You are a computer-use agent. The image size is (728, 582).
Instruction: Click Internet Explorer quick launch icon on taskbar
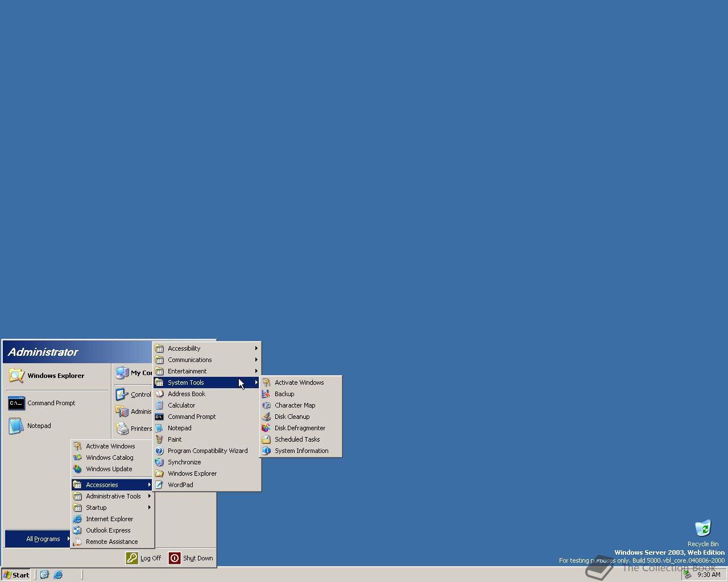58,575
